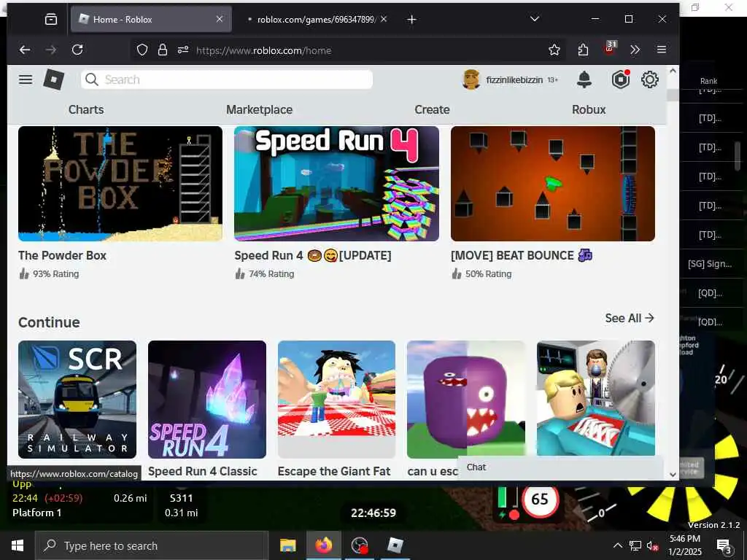Open The Powder Box game thumbnail

point(120,184)
